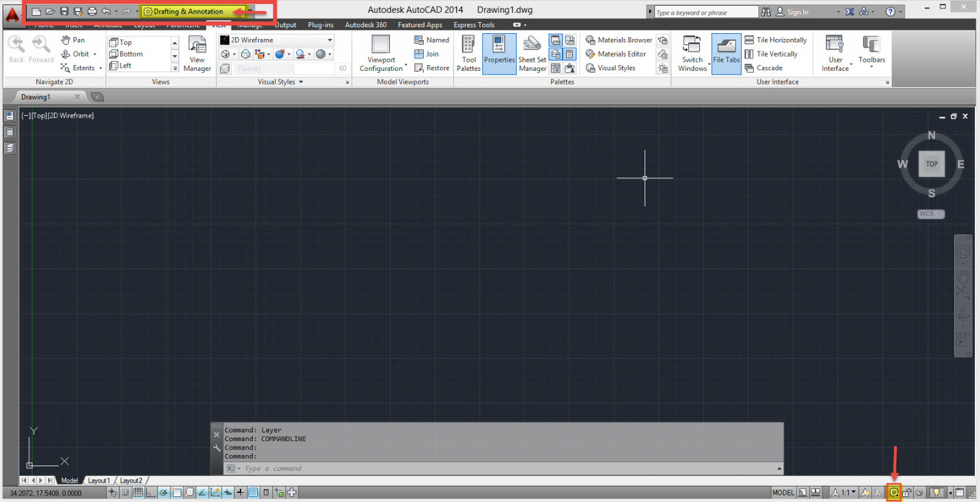
Task: Click Named viewports
Action: click(x=432, y=40)
